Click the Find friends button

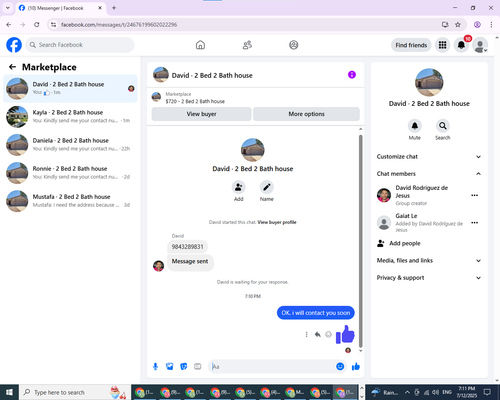tap(411, 45)
